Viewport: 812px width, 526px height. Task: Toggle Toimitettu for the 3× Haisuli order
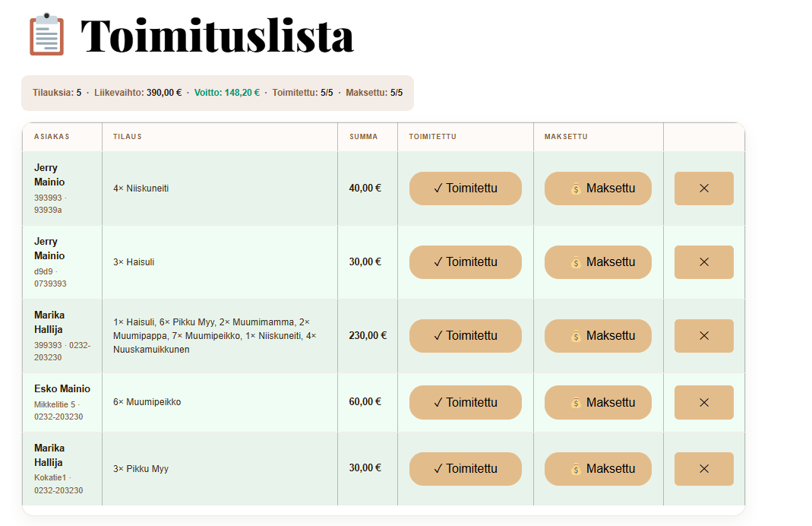[x=466, y=262]
